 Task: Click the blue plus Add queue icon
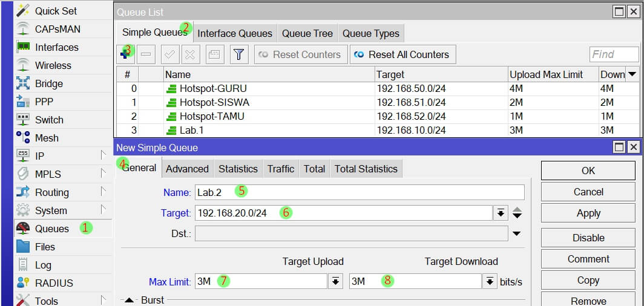(x=126, y=54)
